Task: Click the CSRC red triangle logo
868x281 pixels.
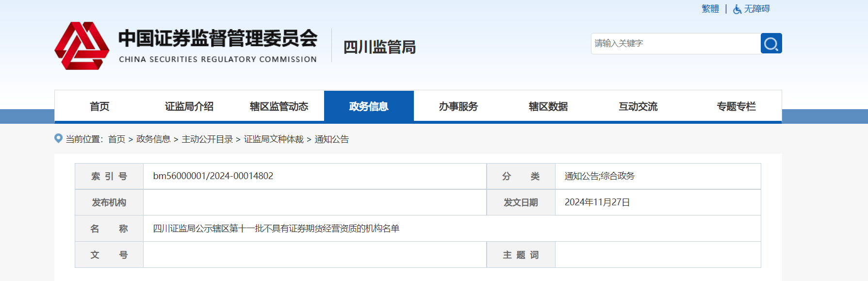Action: 82,46
